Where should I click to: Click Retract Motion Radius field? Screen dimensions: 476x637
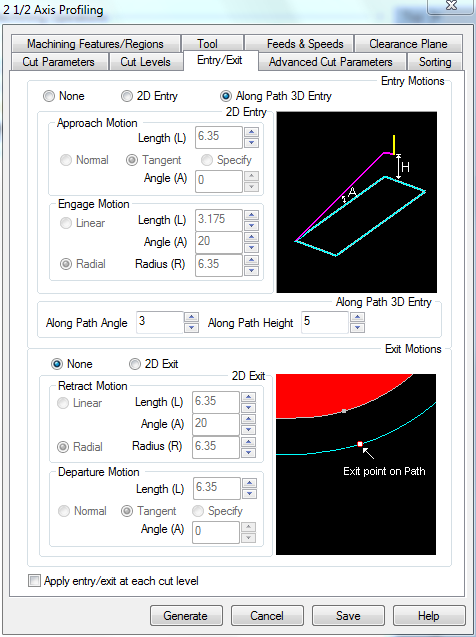coord(216,447)
